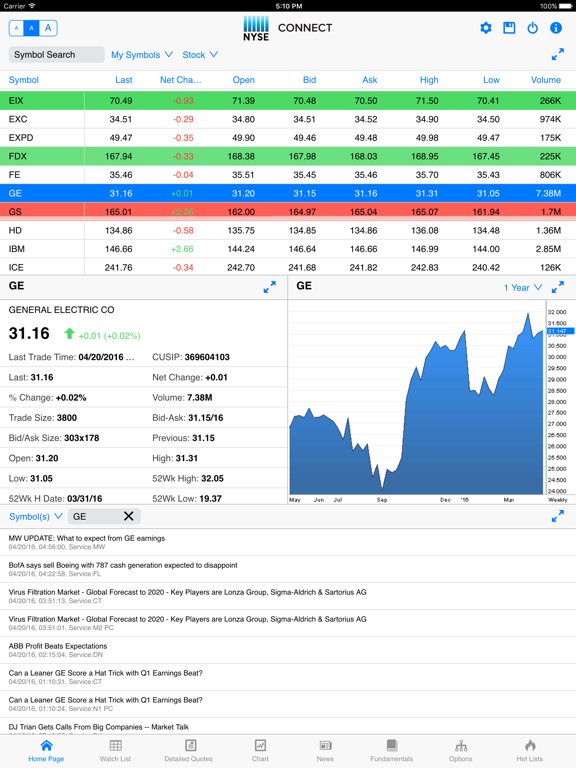576x768 pixels.
Task: Select medium font size A
Action: click(x=31, y=28)
